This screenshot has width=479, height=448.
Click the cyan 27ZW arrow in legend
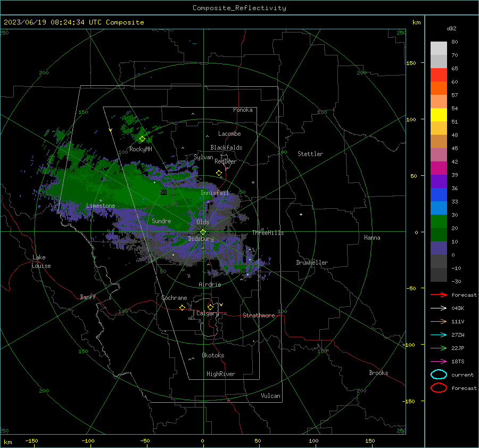[439, 335]
